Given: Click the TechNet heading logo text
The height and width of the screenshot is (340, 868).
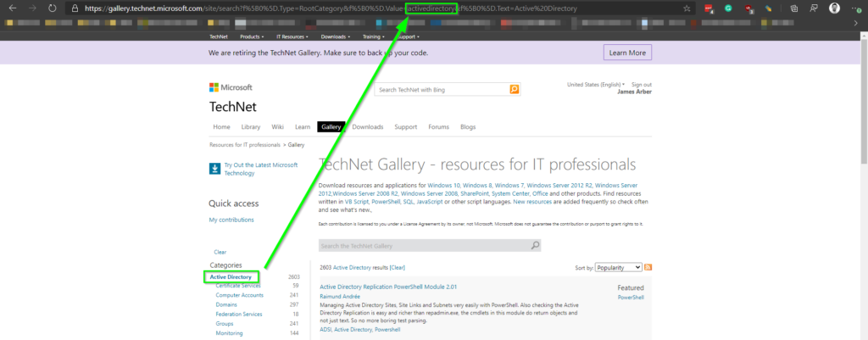Looking at the screenshot, I should (x=232, y=107).
